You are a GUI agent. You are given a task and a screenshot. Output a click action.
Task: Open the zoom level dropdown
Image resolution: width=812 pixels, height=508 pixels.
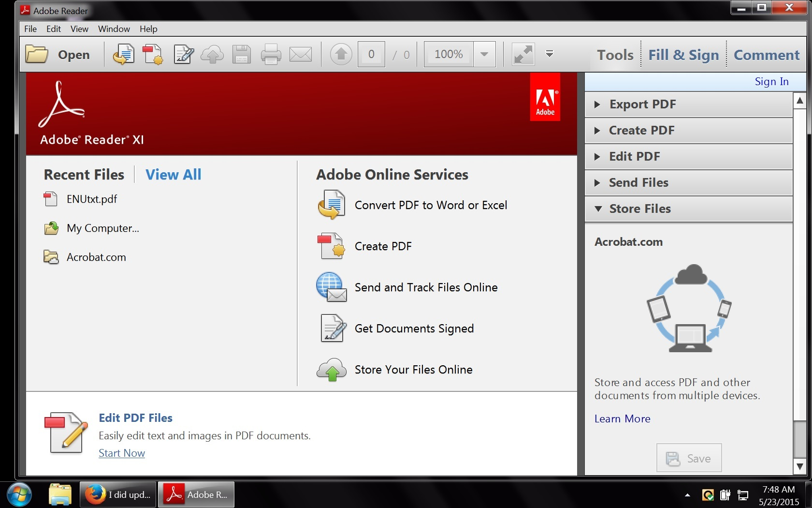tap(484, 54)
